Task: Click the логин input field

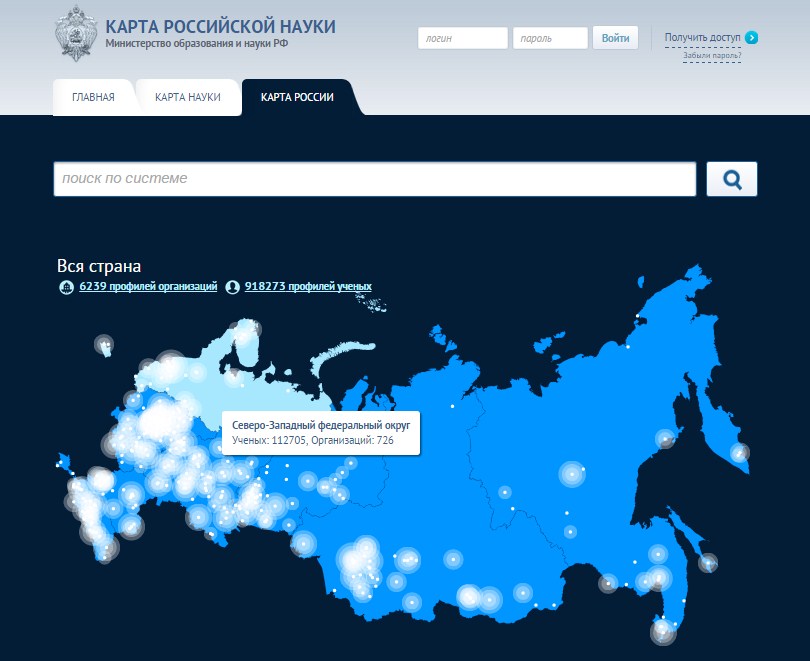Action: click(463, 38)
